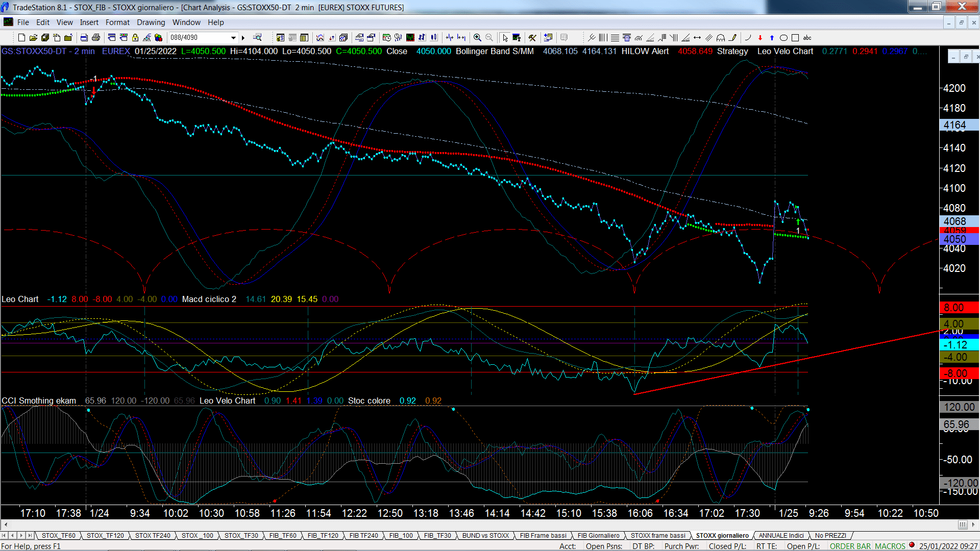Open the File menu
Screen dimensions: 980x551
23,22
